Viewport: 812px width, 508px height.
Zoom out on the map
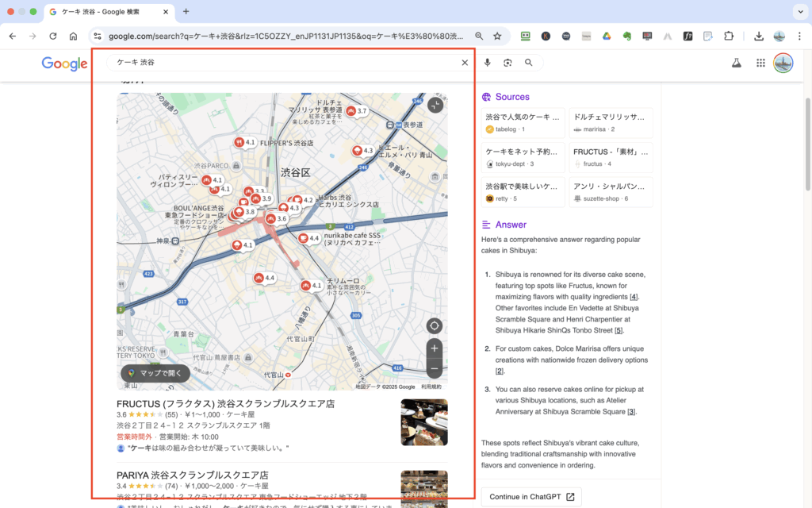[434, 368]
